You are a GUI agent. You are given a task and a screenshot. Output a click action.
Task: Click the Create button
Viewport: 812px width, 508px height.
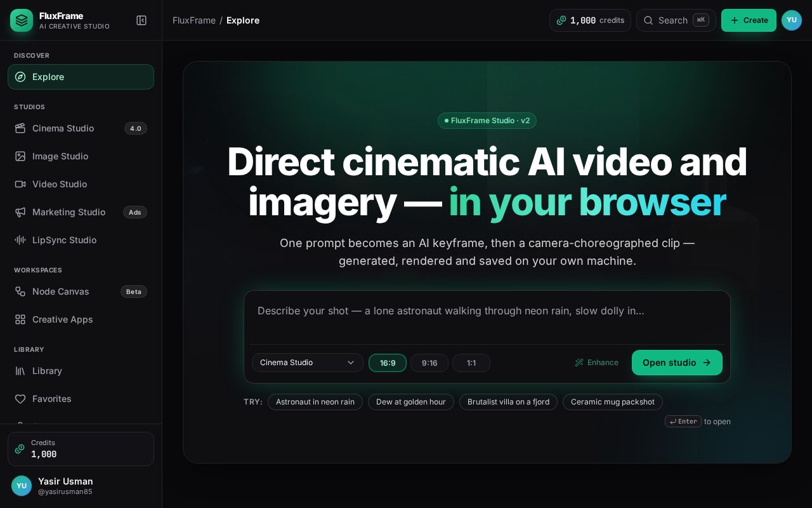click(749, 20)
